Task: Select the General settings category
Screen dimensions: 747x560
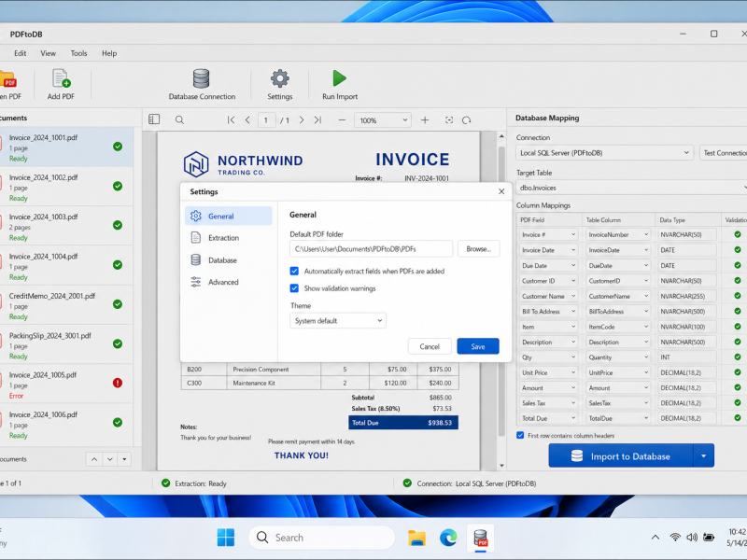Action: [x=228, y=216]
